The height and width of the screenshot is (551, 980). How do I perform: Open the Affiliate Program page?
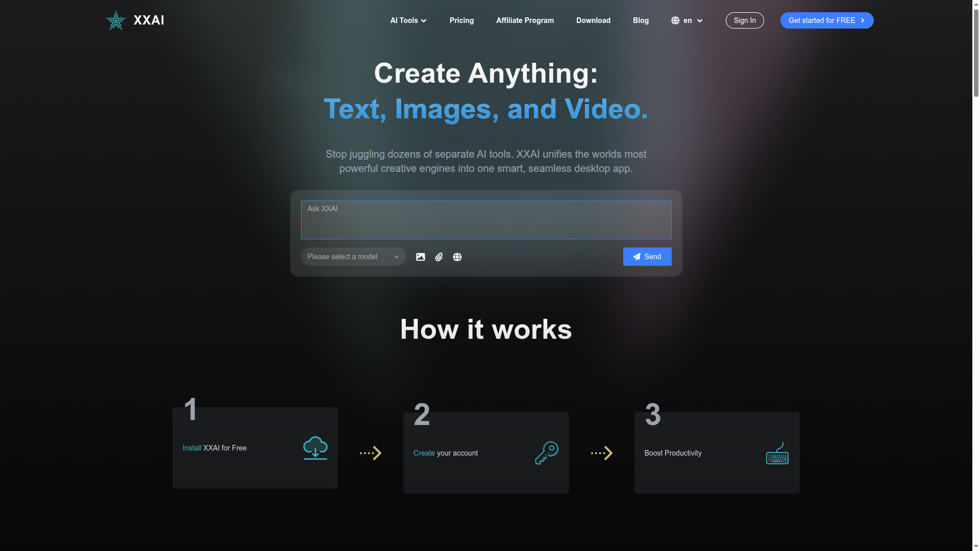(525, 20)
